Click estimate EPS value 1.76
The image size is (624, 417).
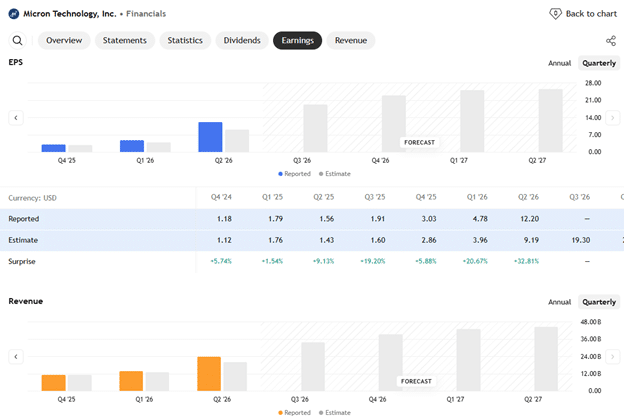275,240
